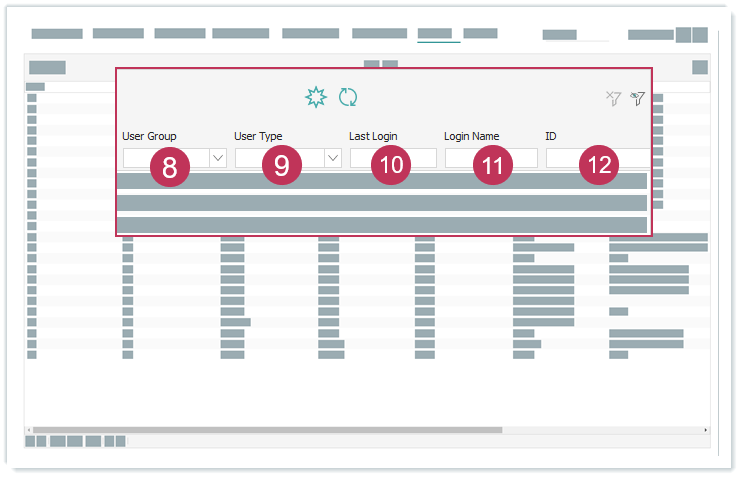This screenshot has height=478, width=741.
Task: Click the horizontal scrollbar thumb at the bottom
Action: tap(267, 430)
